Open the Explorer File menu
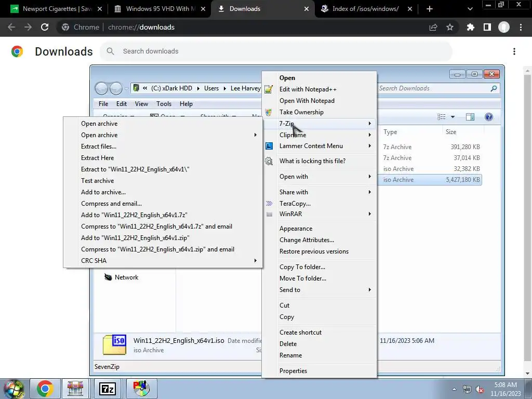 pos(103,104)
